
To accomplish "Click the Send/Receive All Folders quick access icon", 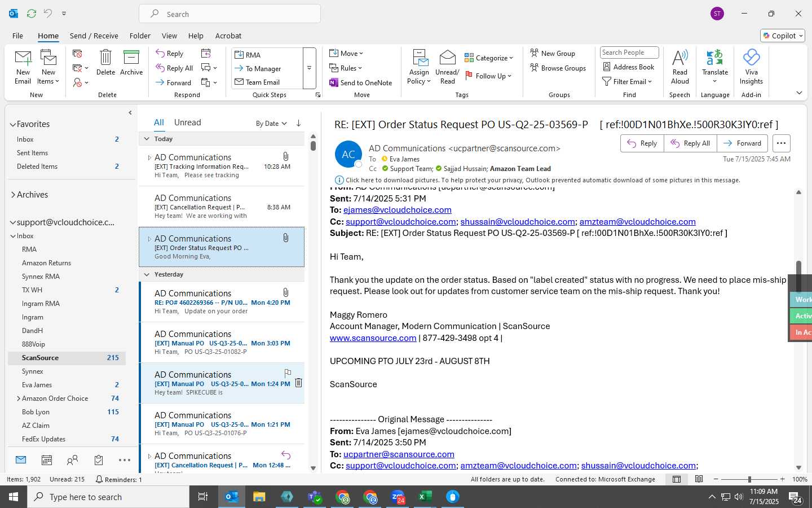I will pos(32,13).
